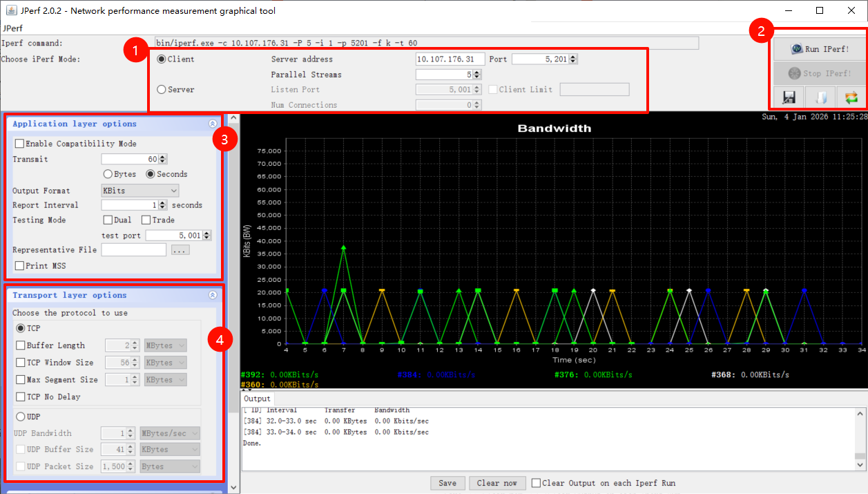Select the Seconds radio button

pyautogui.click(x=151, y=175)
